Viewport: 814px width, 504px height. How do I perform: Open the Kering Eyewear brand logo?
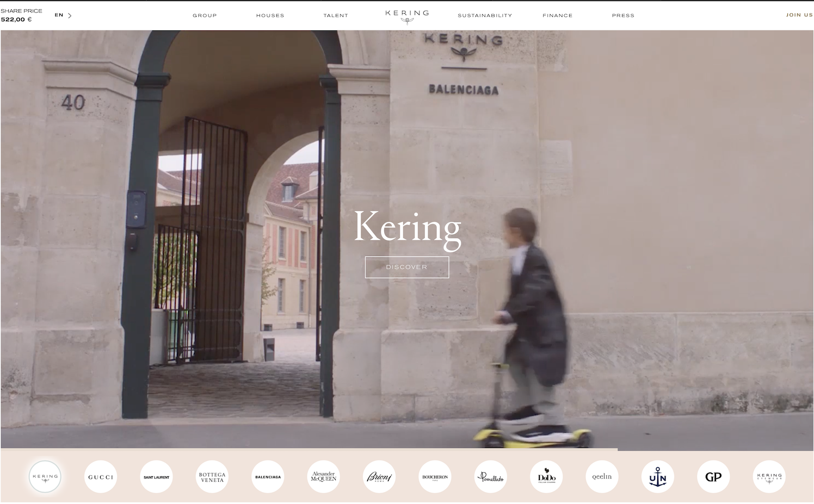point(769,477)
